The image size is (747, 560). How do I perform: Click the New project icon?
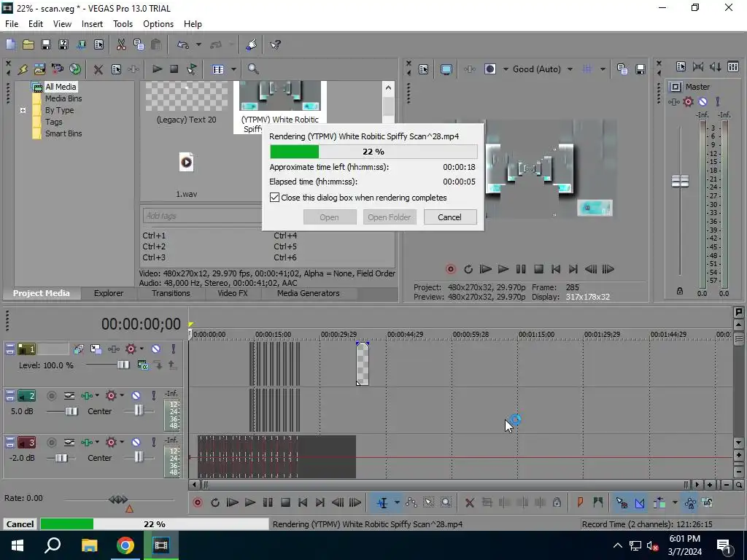10,44
